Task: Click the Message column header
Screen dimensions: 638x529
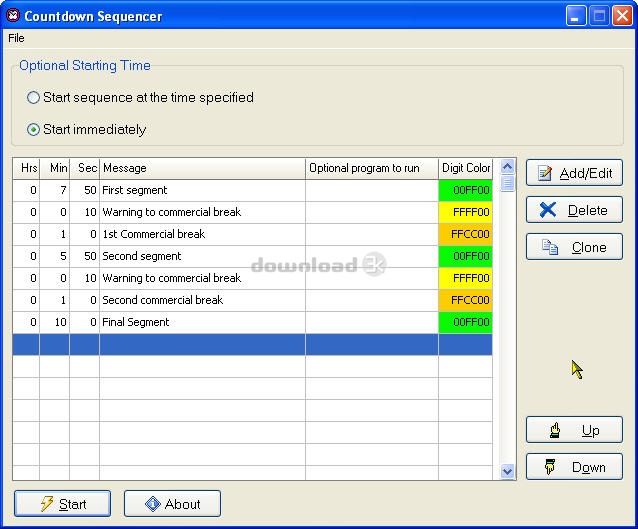Action: coord(203,168)
